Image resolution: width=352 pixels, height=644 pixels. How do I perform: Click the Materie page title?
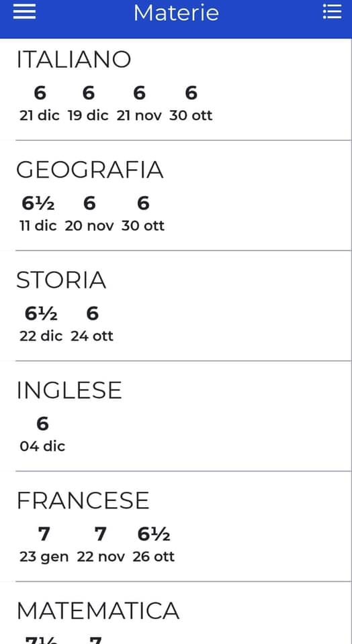[x=176, y=12]
